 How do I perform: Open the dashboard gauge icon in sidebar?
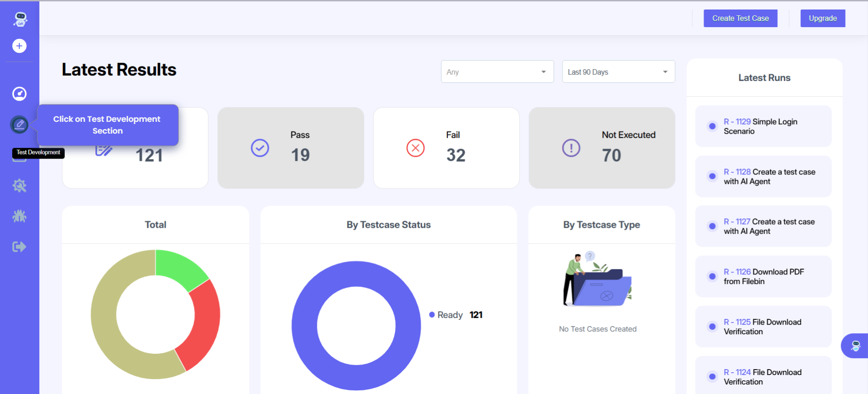[19, 94]
